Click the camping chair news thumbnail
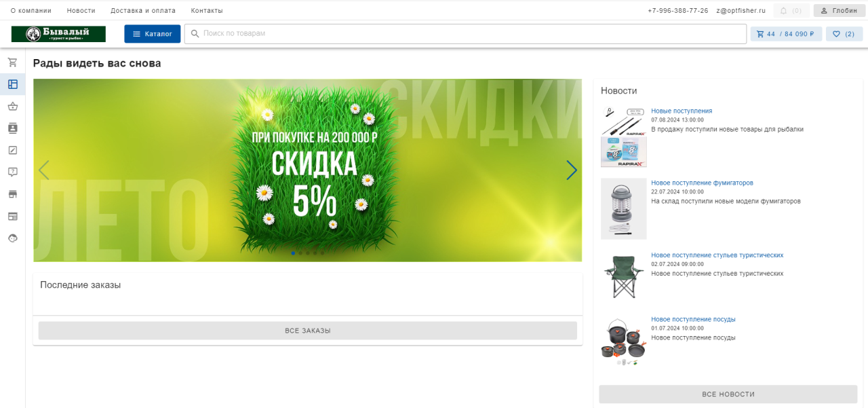This screenshot has height=408, width=868. (x=623, y=276)
